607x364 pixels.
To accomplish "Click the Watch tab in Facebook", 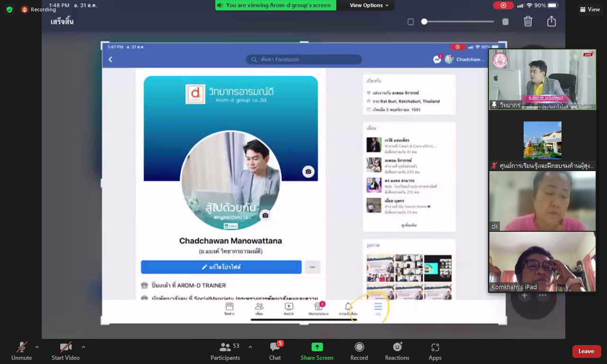I will coord(288,308).
